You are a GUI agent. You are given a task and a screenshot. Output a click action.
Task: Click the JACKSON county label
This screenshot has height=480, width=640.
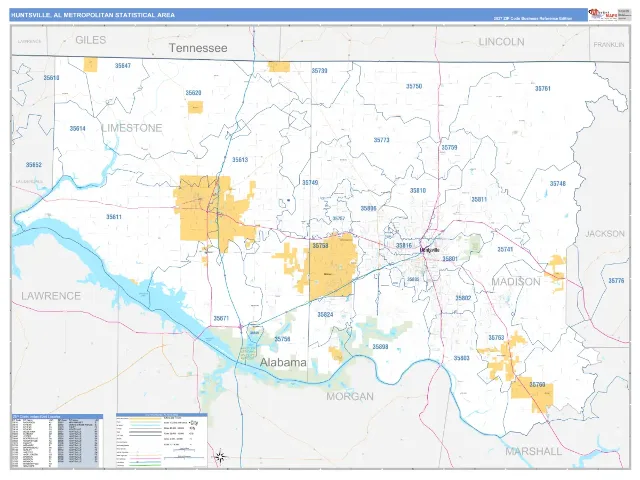[x=605, y=234]
